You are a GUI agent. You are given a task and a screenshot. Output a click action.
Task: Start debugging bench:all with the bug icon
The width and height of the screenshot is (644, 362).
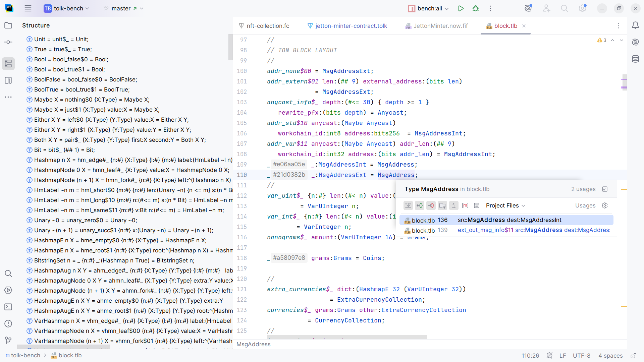(476, 8)
